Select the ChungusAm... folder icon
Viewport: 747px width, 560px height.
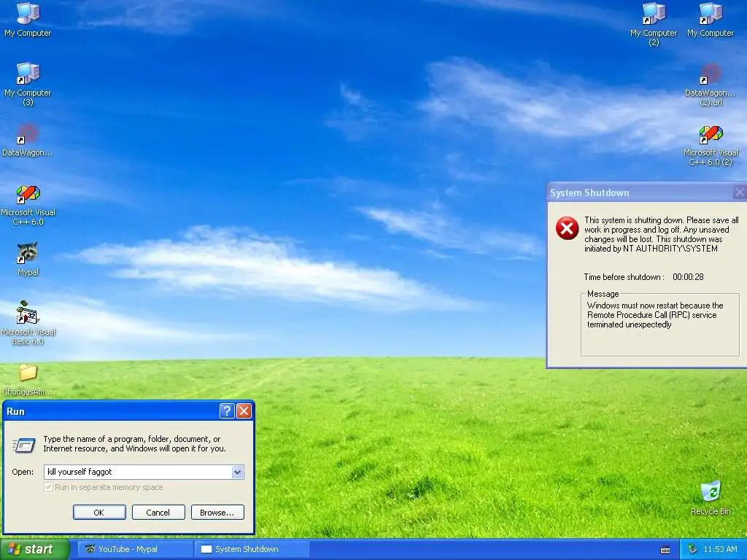(28, 379)
